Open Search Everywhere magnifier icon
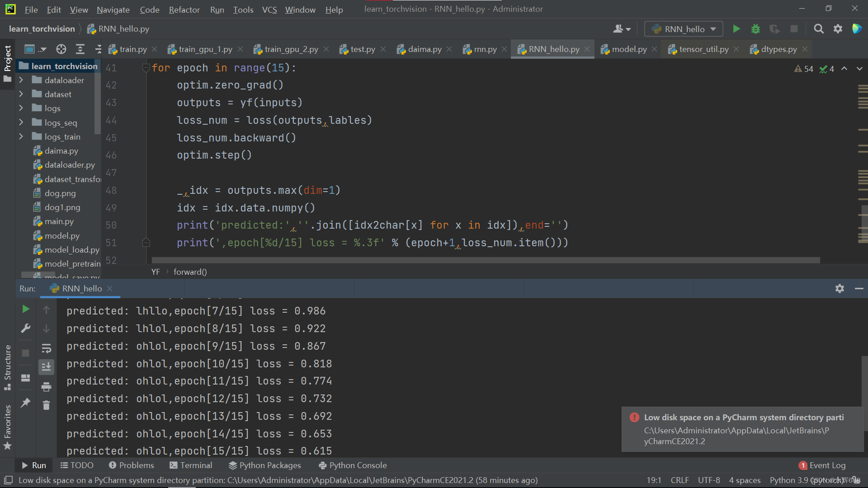 818,29
